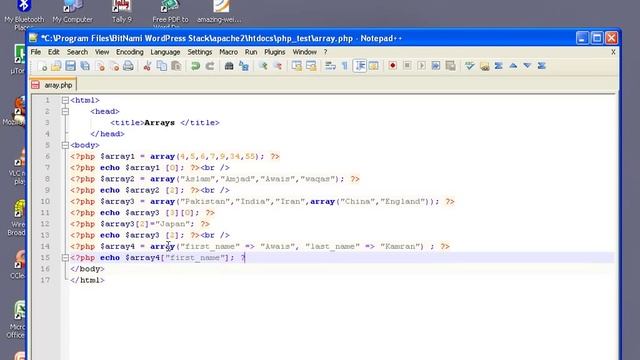The image size is (640, 360).
Task: Create a new file with New toolbar icon
Action: coord(42,66)
